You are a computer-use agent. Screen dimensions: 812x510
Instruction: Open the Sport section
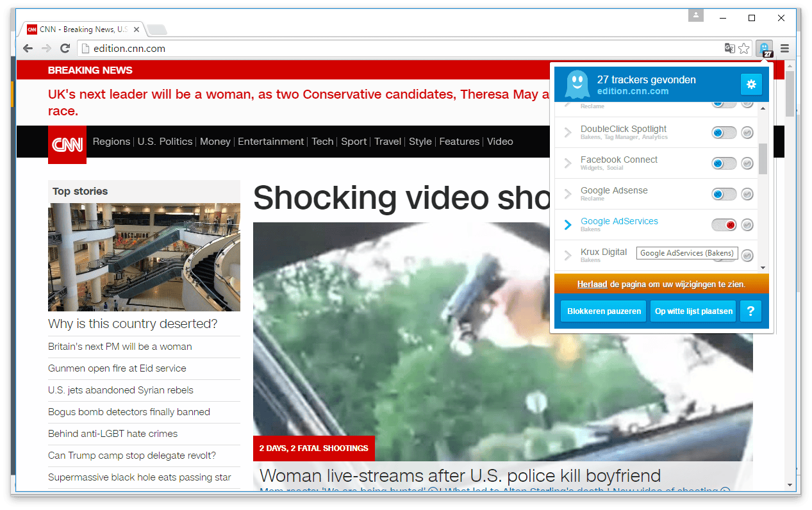click(x=354, y=142)
